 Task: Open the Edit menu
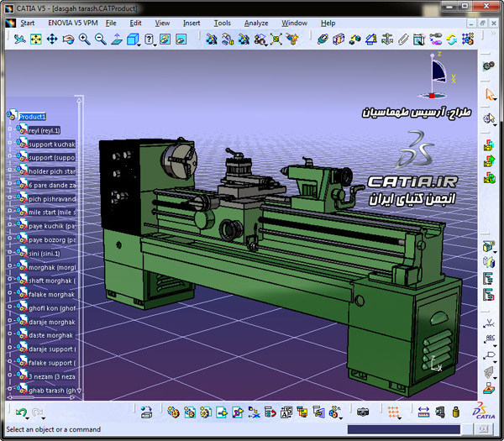click(135, 24)
